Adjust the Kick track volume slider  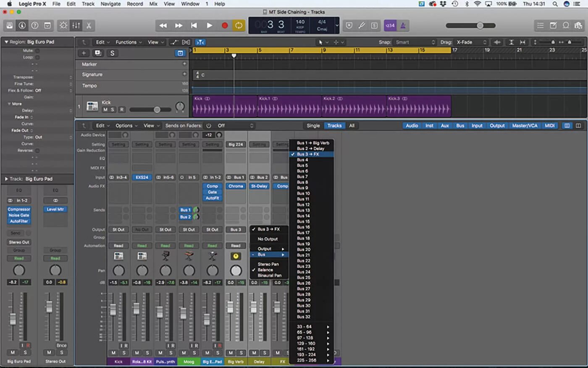point(150,110)
